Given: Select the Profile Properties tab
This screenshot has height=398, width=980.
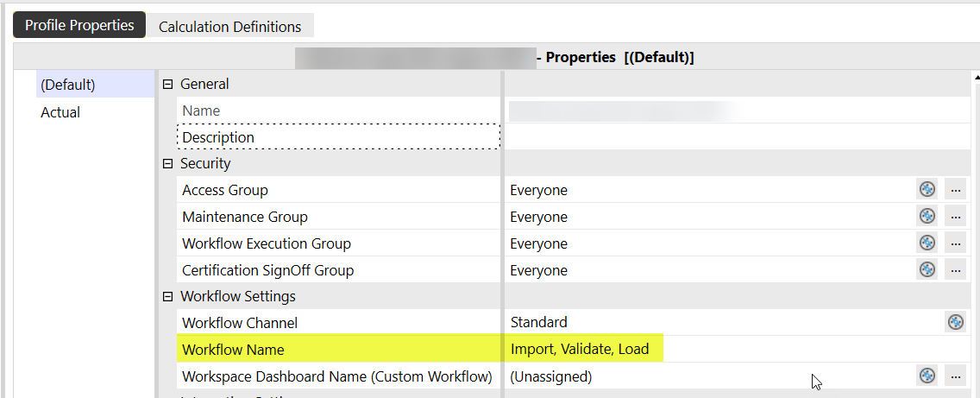Looking at the screenshot, I should (x=79, y=25).
